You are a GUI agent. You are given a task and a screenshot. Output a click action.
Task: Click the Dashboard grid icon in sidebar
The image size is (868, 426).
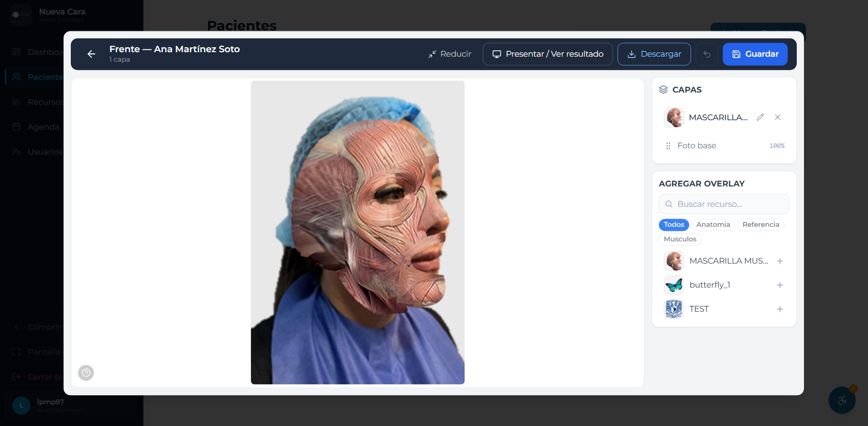pyautogui.click(x=16, y=52)
